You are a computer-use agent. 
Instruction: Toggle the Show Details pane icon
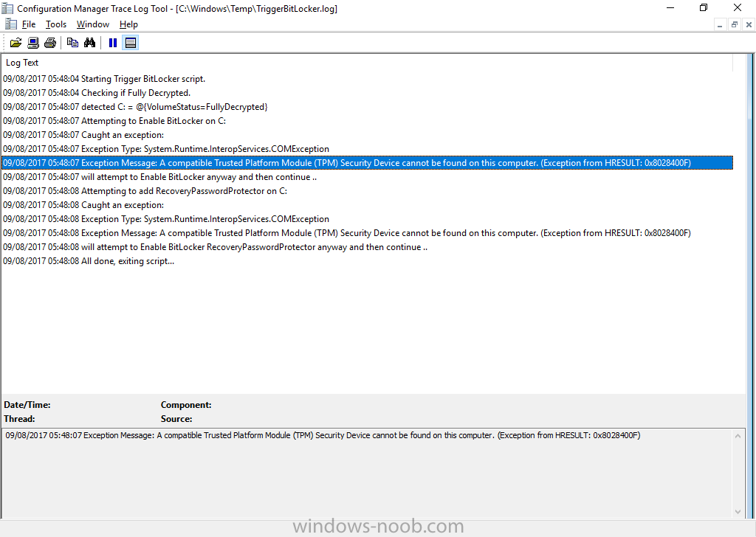pos(131,43)
